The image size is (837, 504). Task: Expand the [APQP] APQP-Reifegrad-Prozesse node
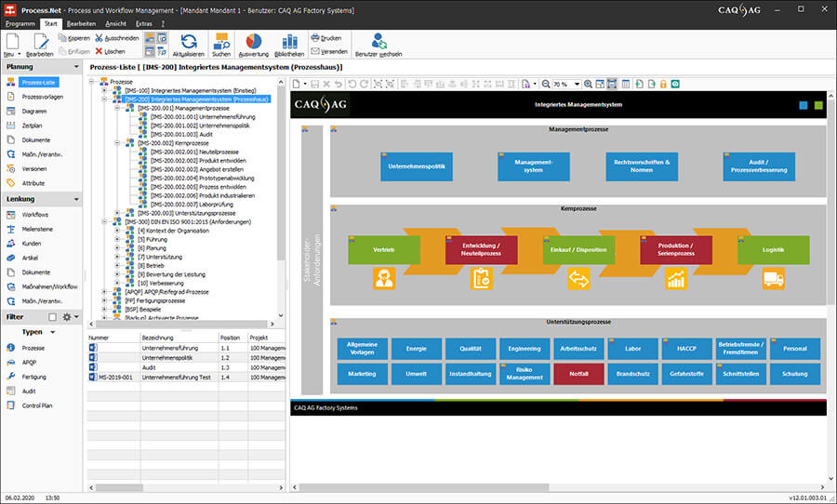(x=104, y=292)
